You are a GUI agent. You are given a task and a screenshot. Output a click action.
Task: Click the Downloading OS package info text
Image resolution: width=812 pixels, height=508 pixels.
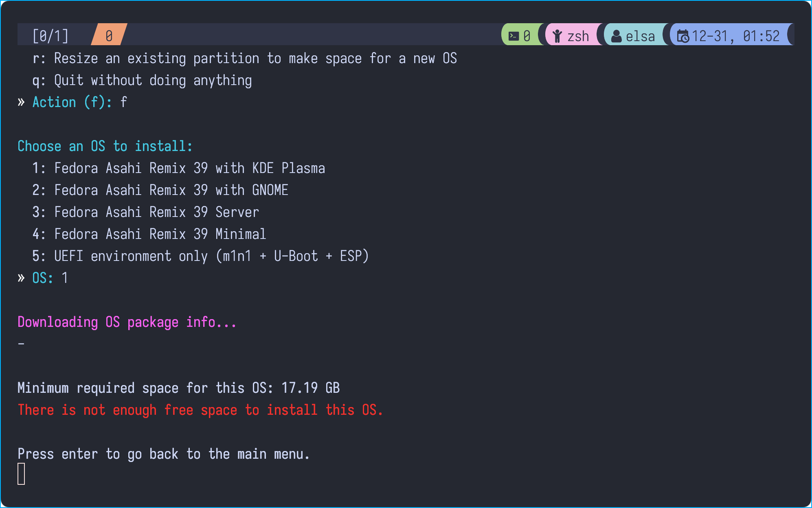[127, 322]
